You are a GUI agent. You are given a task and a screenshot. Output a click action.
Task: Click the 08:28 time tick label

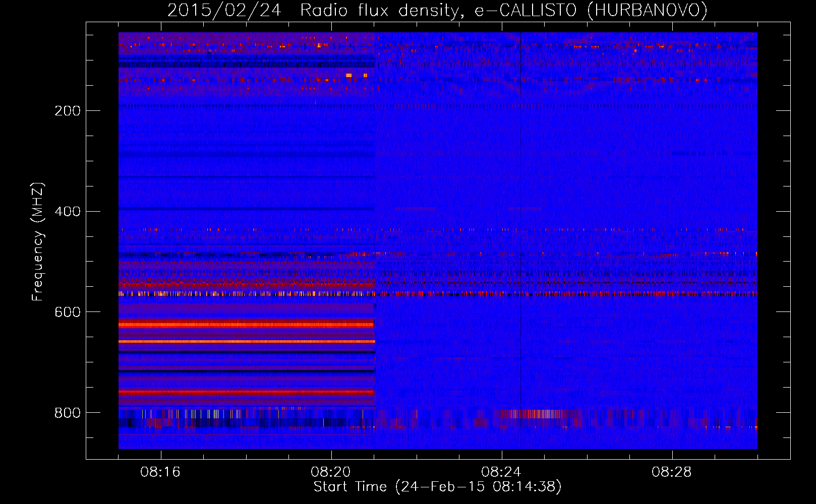point(672,472)
